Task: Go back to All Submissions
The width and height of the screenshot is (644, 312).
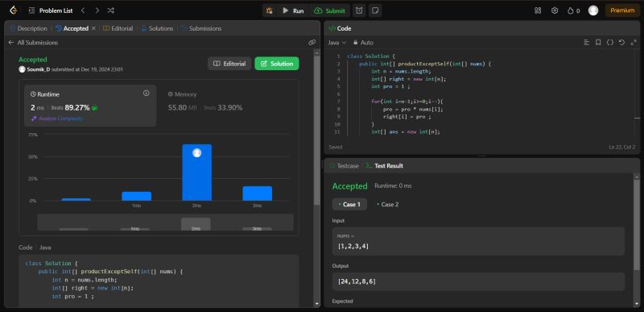Action: [33, 43]
